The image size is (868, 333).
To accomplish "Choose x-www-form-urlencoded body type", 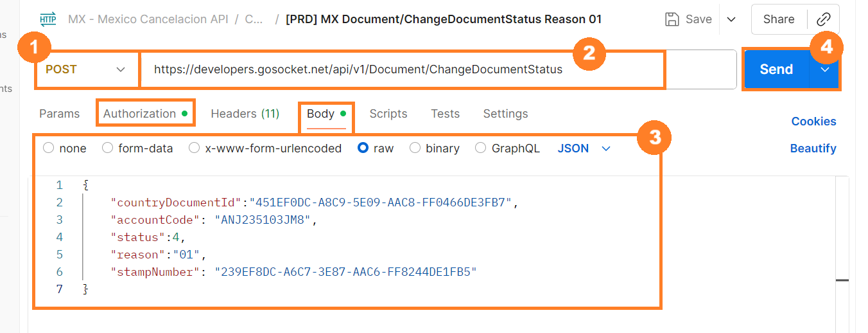I will click(265, 148).
